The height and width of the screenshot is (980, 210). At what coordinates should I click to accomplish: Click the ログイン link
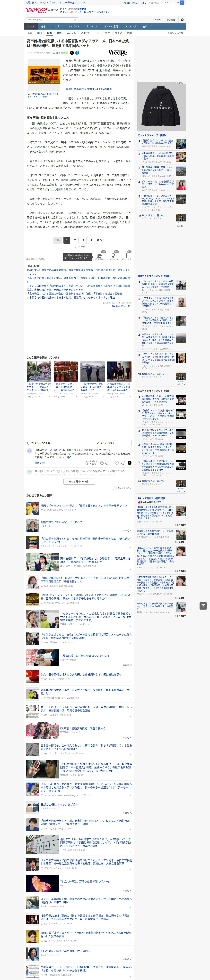coord(64,12)
